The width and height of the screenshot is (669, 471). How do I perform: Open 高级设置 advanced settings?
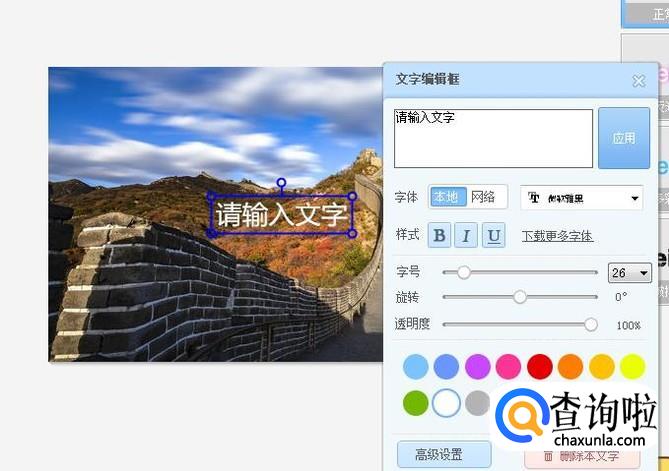(x=444, y=455)
